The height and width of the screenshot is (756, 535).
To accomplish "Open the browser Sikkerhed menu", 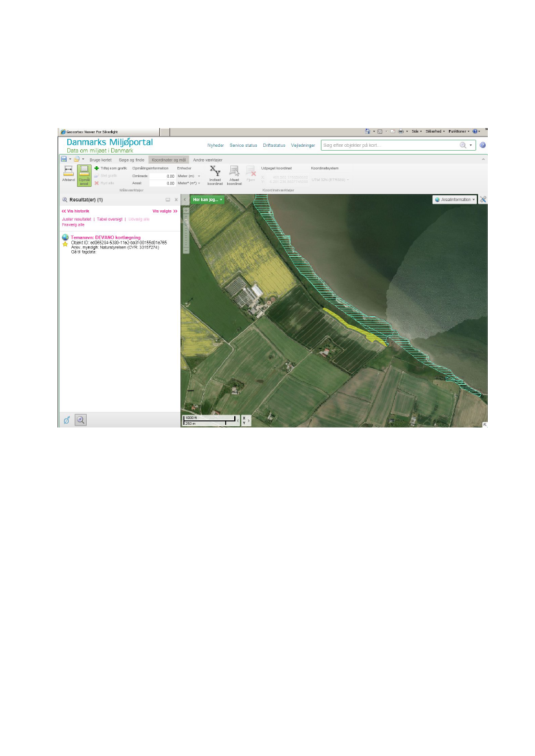I will pyautogui.click(x=435, y=131).
